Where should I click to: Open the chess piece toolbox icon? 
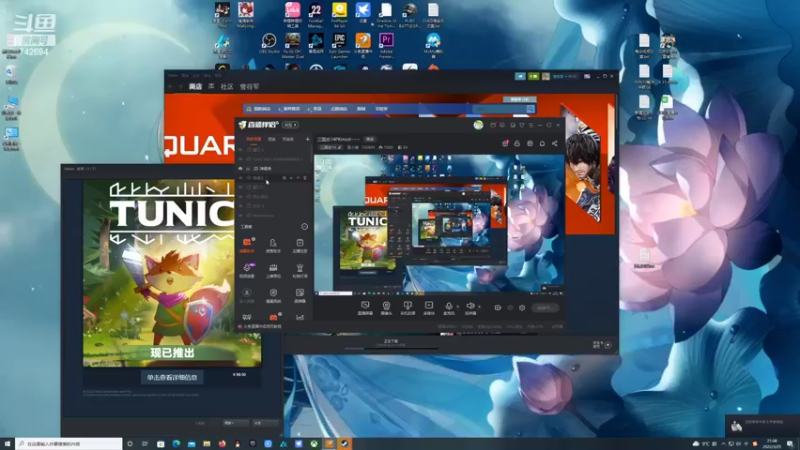coord(299,270)
